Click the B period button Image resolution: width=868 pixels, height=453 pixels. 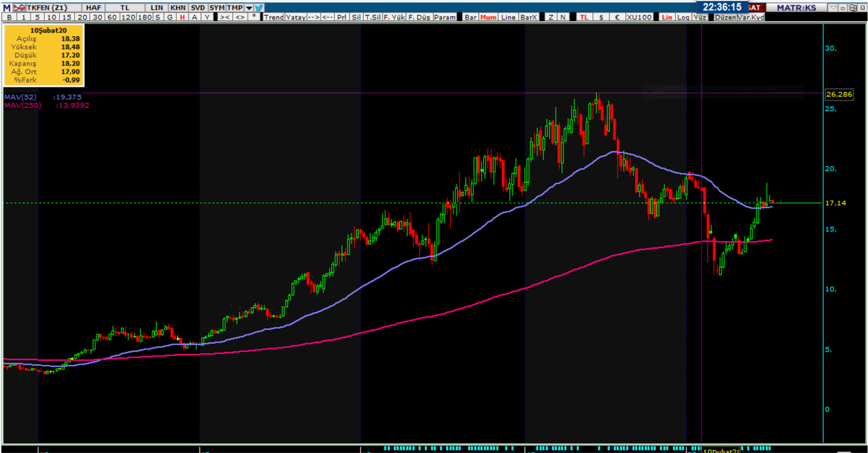[x=9, y=17]
